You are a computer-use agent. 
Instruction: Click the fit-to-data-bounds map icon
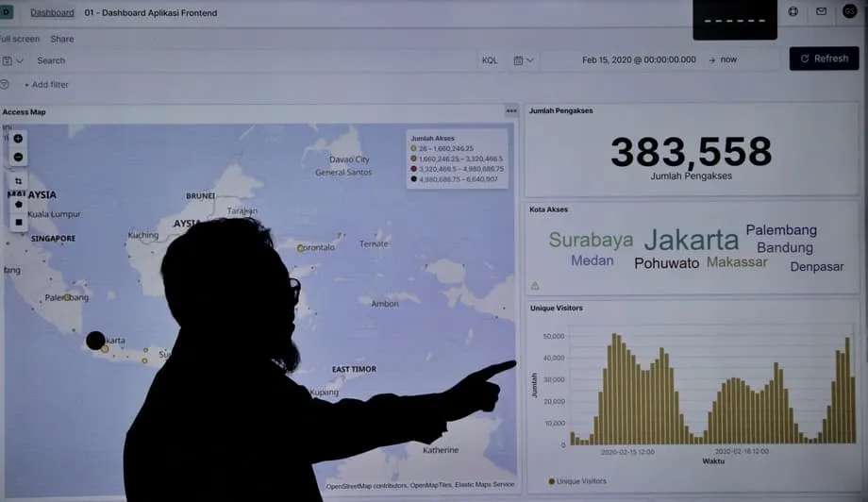click(18, 181)
